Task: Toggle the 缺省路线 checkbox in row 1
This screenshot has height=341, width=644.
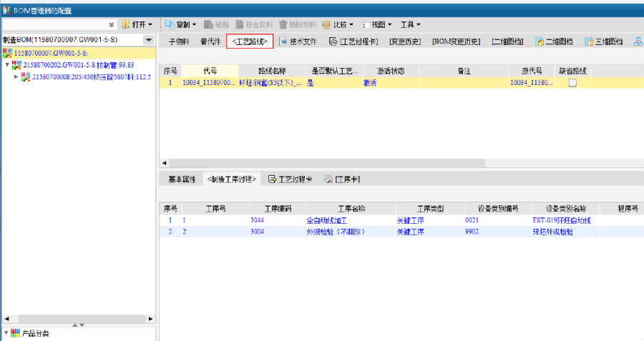Action: pyautogui.click(x=572, y=83)
